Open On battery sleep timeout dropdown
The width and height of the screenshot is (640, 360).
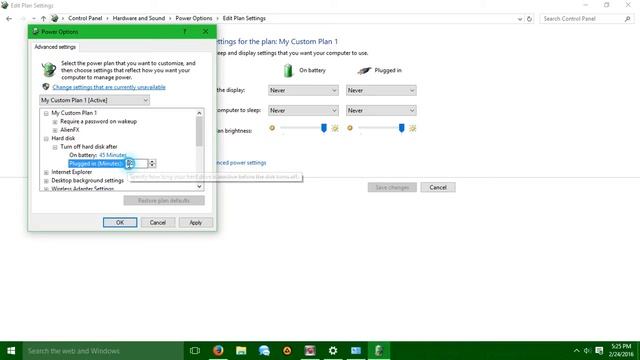coord(303,110)
